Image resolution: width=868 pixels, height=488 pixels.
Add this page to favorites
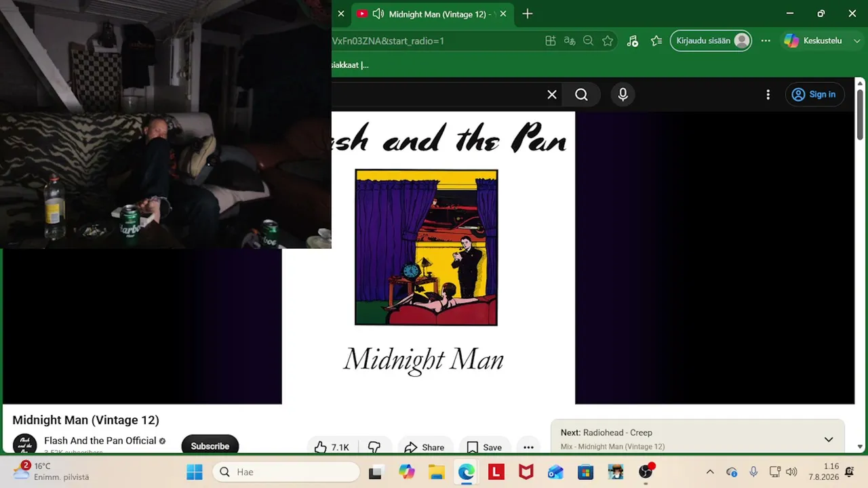point(608,41)
